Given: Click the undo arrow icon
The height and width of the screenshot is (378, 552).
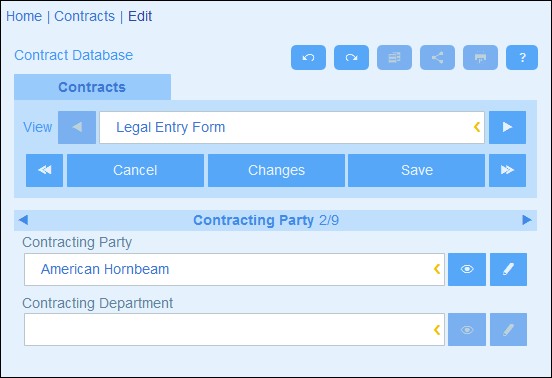Looking at the screenshot, I should click(308, 57).
